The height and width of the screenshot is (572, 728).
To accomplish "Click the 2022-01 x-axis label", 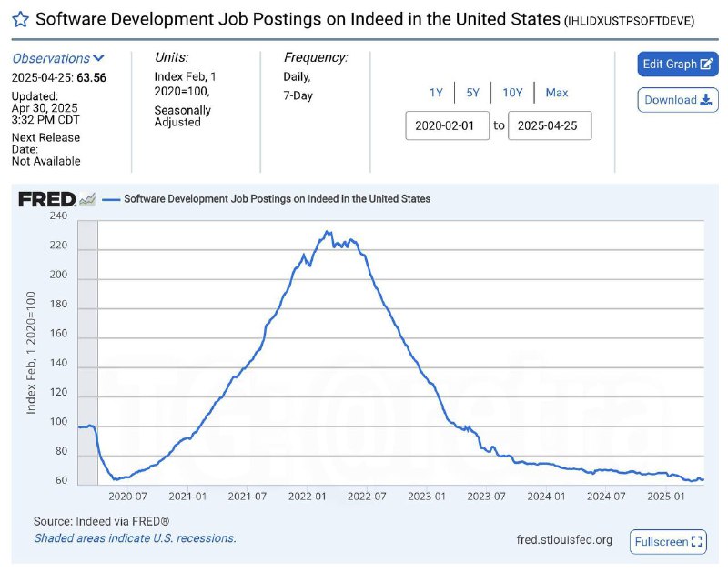I will pyautogui.click(x=307, y=497).
